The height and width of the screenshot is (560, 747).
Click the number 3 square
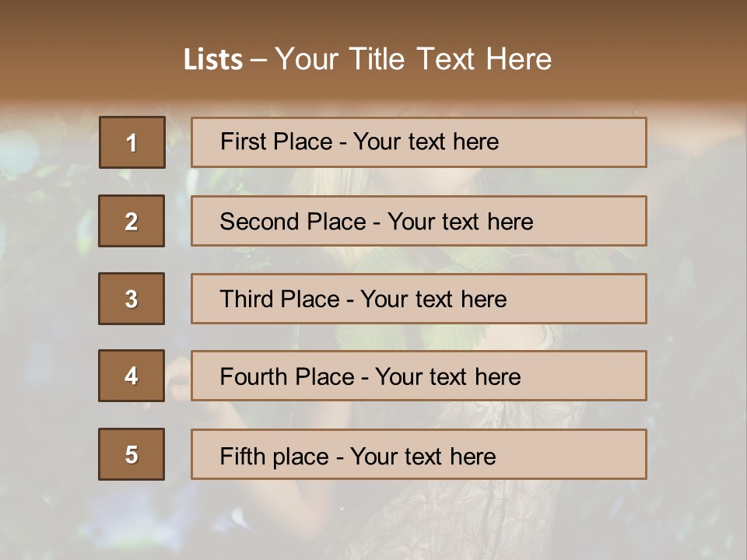click(x=132, y=299)
